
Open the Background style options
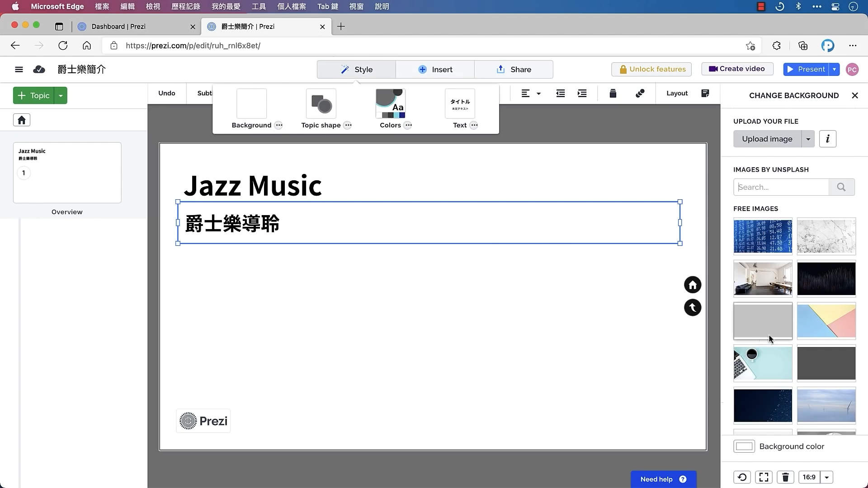tap(251, 108)
